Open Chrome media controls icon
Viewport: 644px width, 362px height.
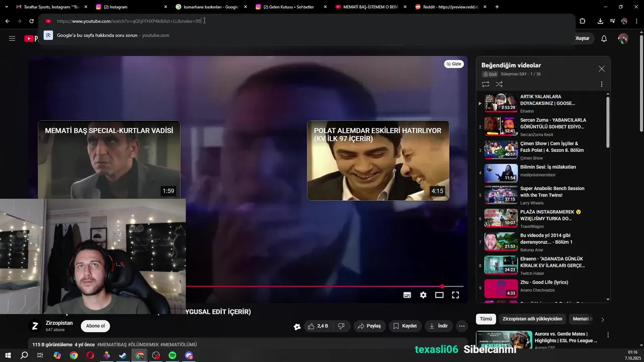(x=612, y=21)
